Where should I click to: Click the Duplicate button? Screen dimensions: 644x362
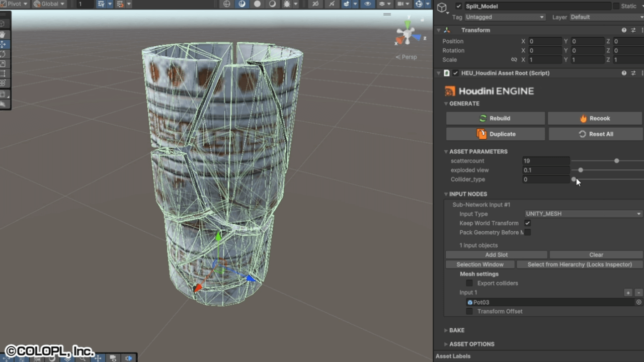(x=496, y=134)
